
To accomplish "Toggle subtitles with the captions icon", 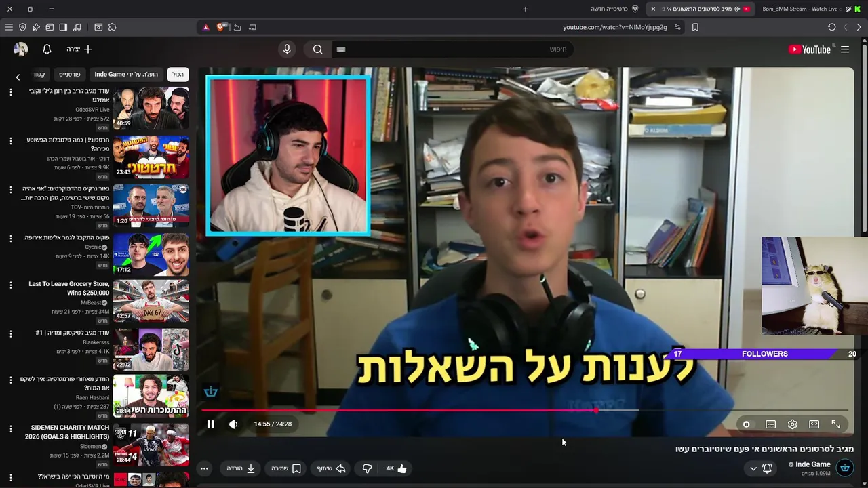I will pos(770,424).
